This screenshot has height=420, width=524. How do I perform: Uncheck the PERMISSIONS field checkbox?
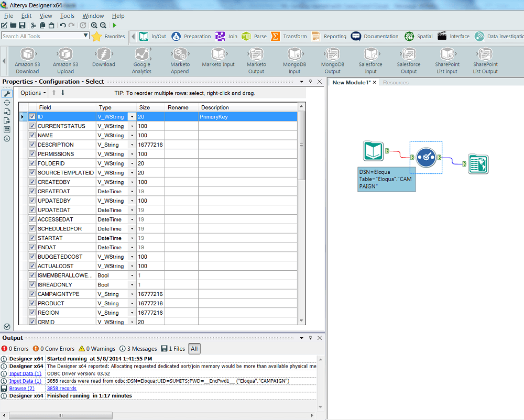[x=32, y=154]
